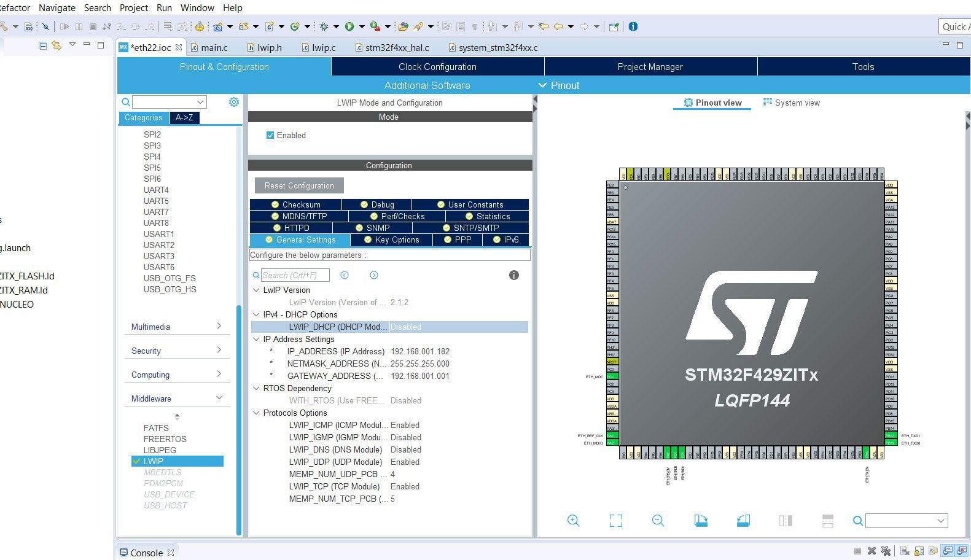The image size is (971, 560).
Task: Click the Link with Editor icon
Action: click(57, 45)
